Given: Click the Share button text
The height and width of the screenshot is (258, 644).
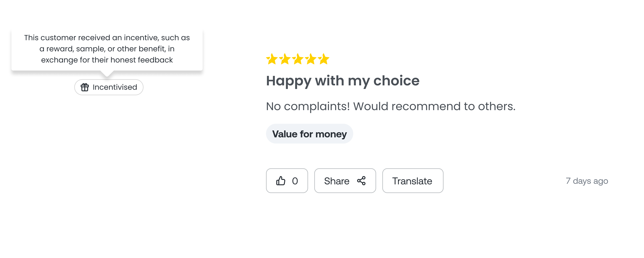Looking at the screenshot, I should (337, 181).
